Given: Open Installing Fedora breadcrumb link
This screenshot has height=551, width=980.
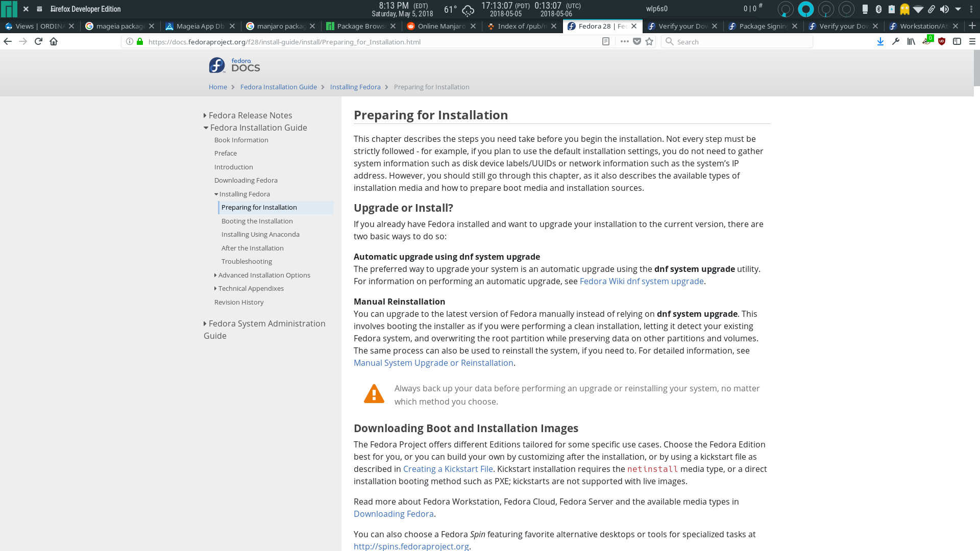Looking at the screenshot, I should (x=355, y=87).
